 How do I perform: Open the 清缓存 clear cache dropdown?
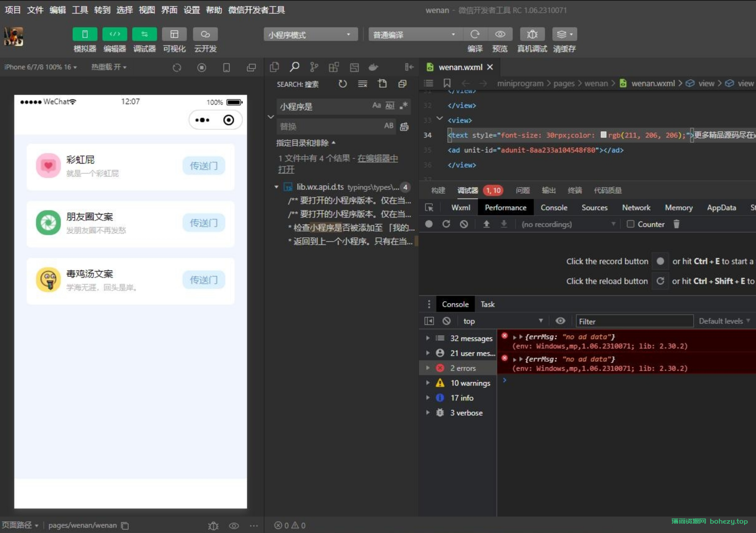point(565,34)
